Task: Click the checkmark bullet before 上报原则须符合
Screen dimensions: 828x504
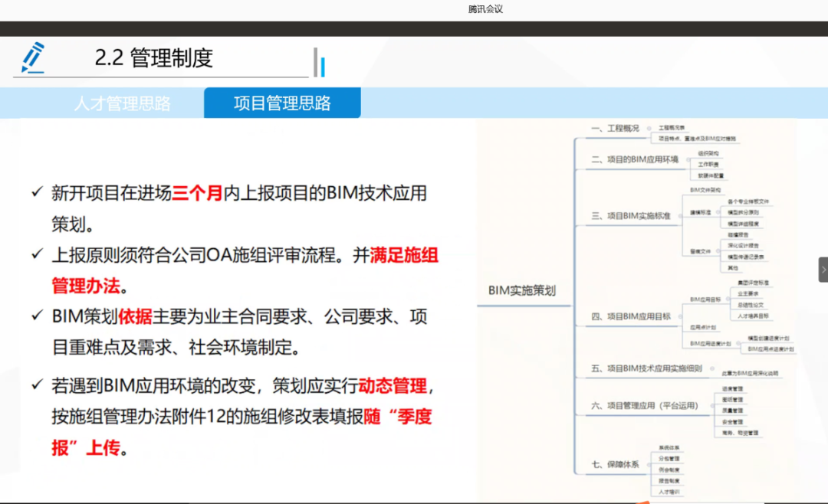Action: (x=37, y=253)
